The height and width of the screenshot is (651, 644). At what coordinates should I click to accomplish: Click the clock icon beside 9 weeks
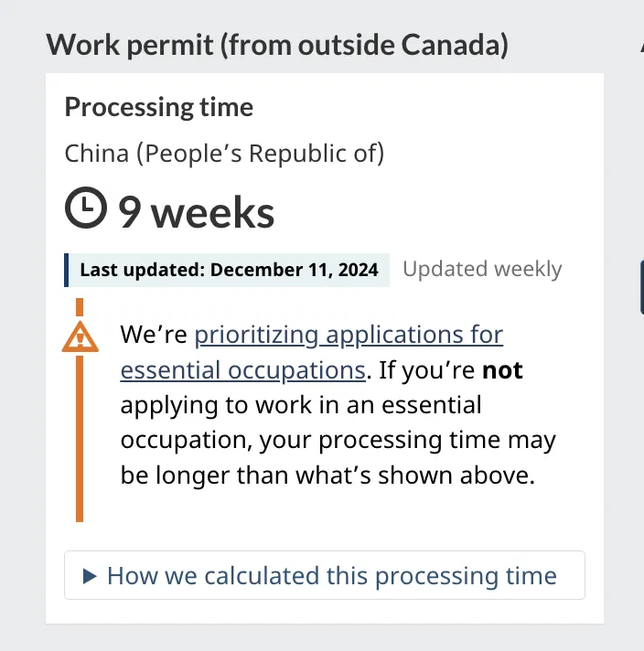click(86, 208)
